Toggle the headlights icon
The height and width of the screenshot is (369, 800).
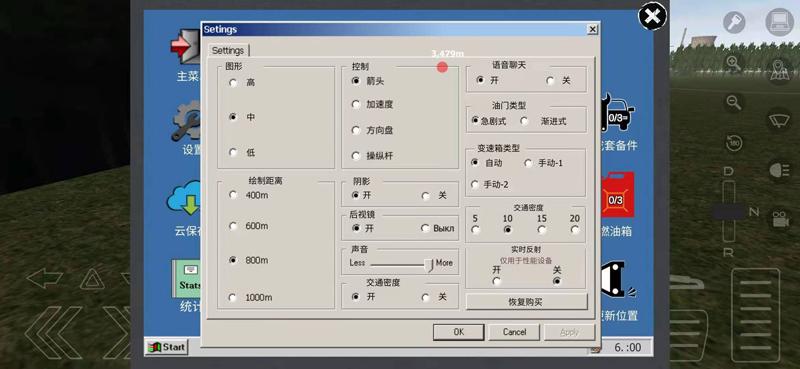779,170
